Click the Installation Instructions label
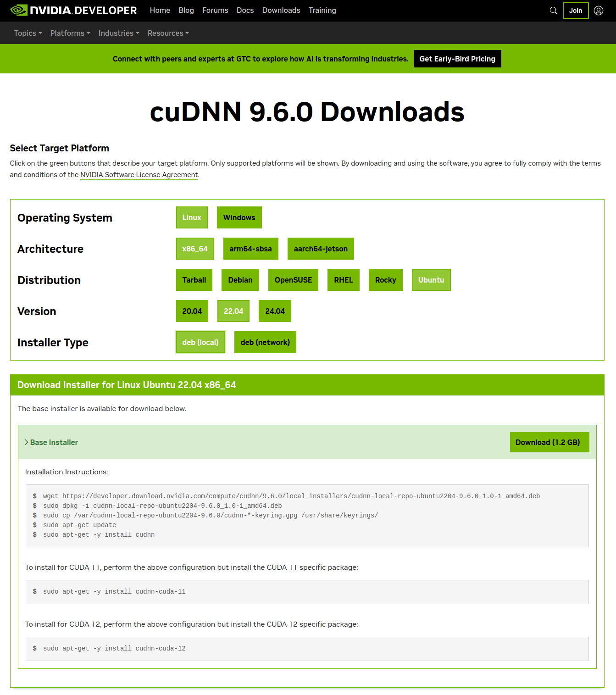616x695 pixels. pyautogui.click(x=67, y=472)
